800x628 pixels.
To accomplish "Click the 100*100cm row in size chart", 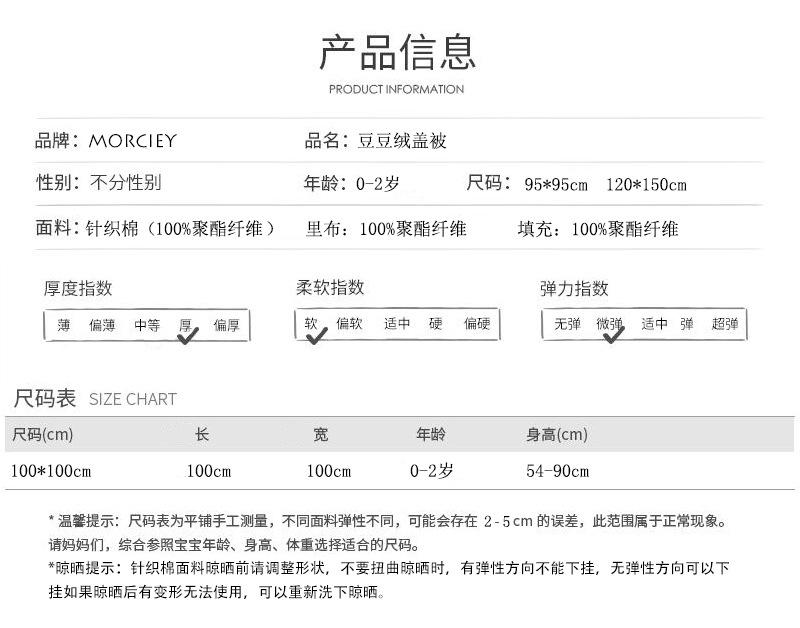I will pyautogui.click(x=50, y=471).
